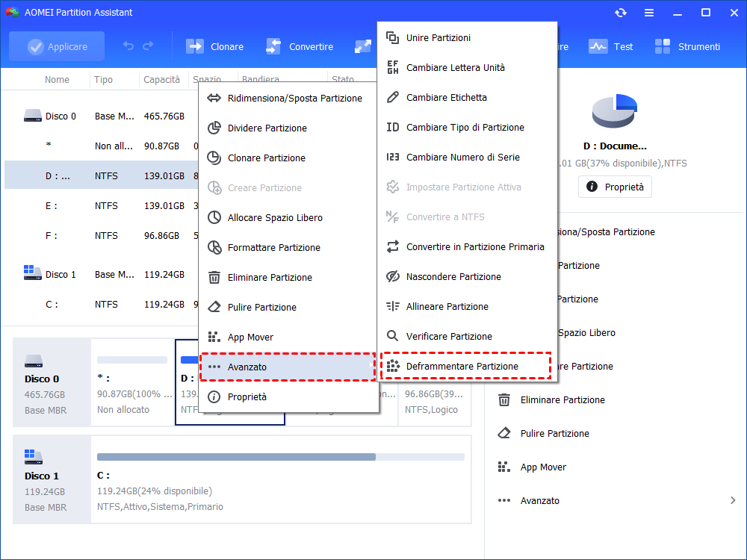747x560 pixels.
Task: Select the E: NTFS partition row
Action: [101, 206]
